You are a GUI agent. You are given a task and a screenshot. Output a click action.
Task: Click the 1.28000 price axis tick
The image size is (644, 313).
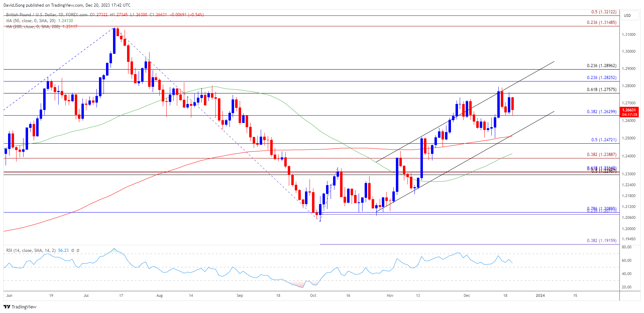(x=629, y=86)
